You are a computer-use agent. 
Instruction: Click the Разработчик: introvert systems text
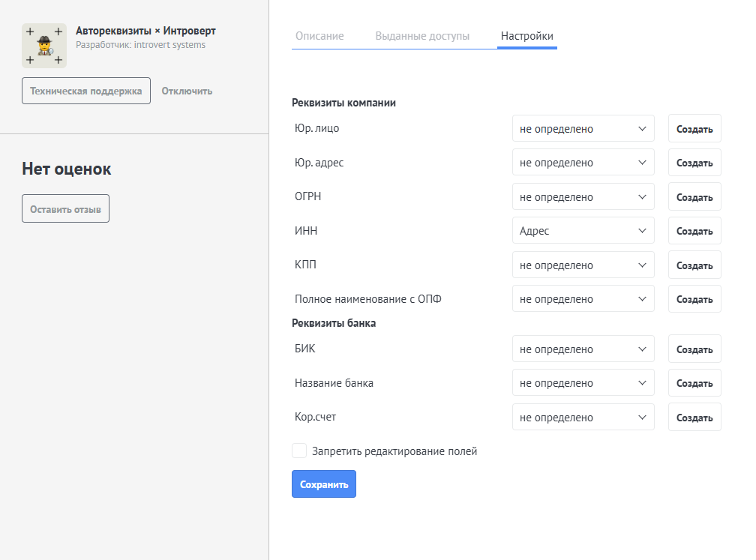tap(140, 45)
